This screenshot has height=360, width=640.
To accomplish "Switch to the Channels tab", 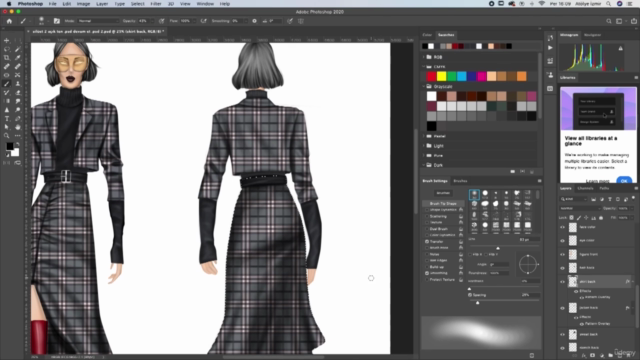I will tap(585, 188).
